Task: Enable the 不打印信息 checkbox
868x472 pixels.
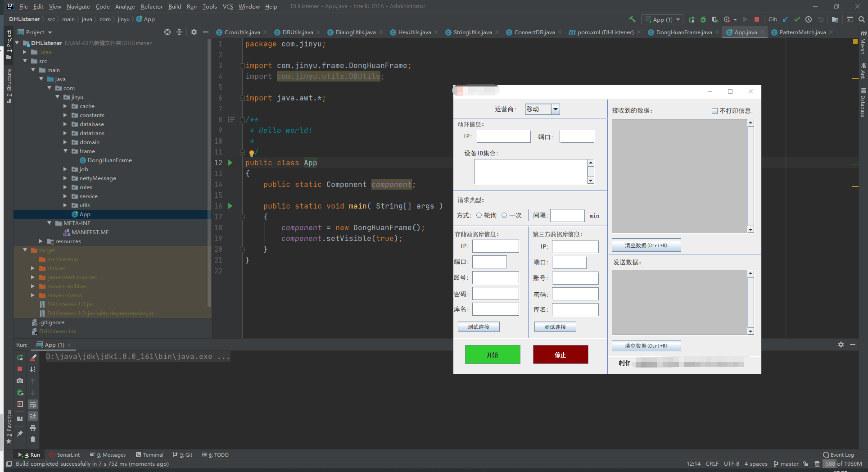Action: [714, 111]
